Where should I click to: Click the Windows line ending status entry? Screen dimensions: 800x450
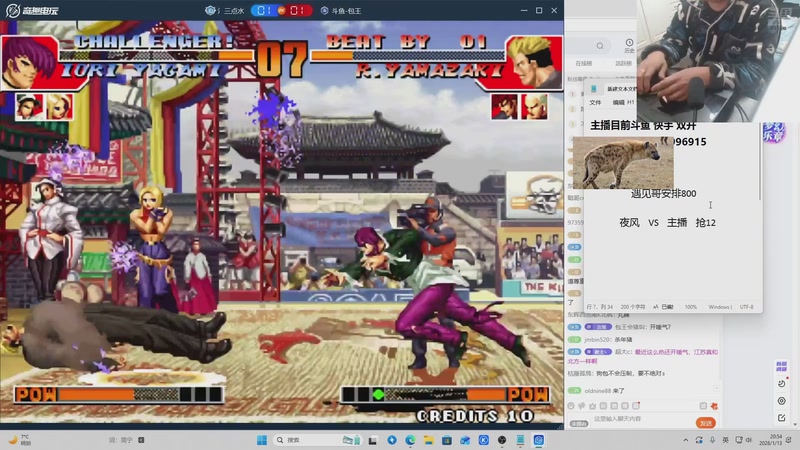tap(720, 307)
